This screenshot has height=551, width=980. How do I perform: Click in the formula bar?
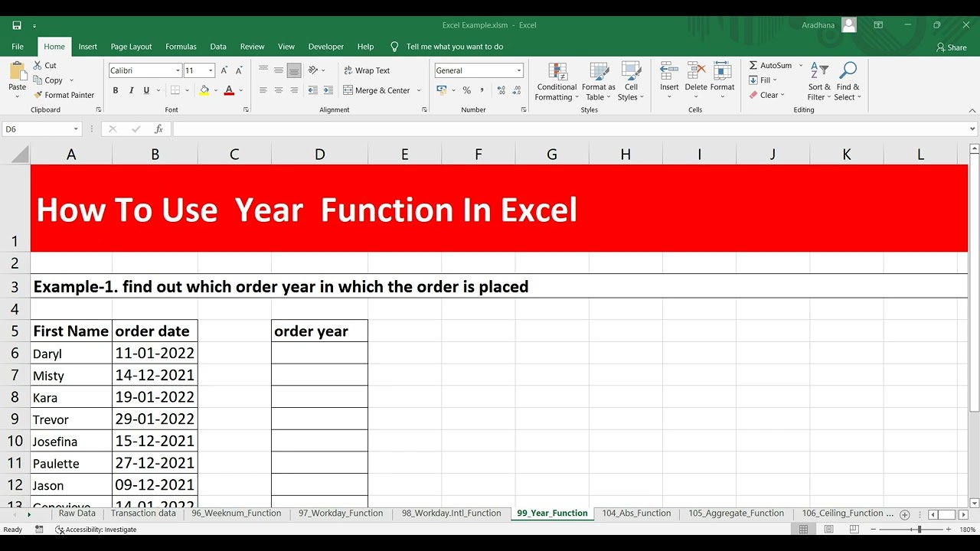(x=570, y=129)
